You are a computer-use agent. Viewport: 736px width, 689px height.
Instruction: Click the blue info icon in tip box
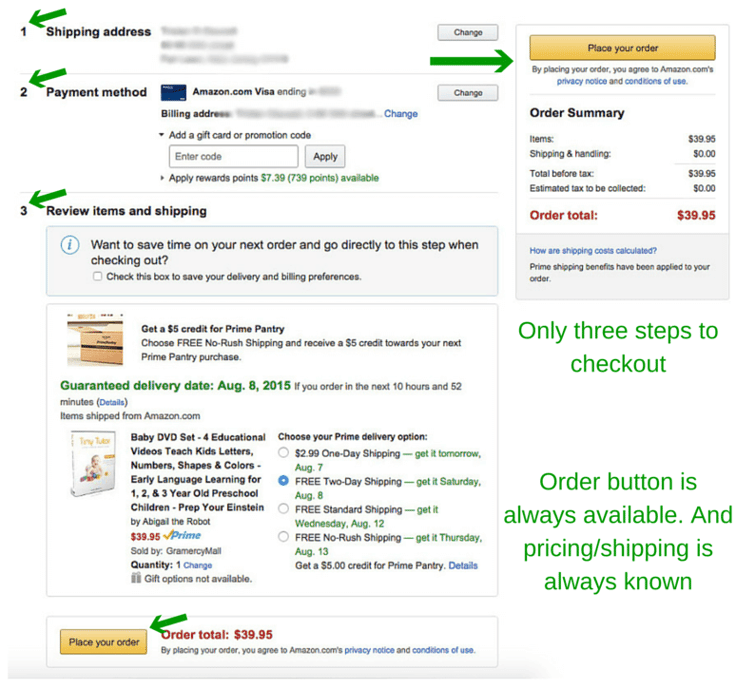click(x=69, y=245)
